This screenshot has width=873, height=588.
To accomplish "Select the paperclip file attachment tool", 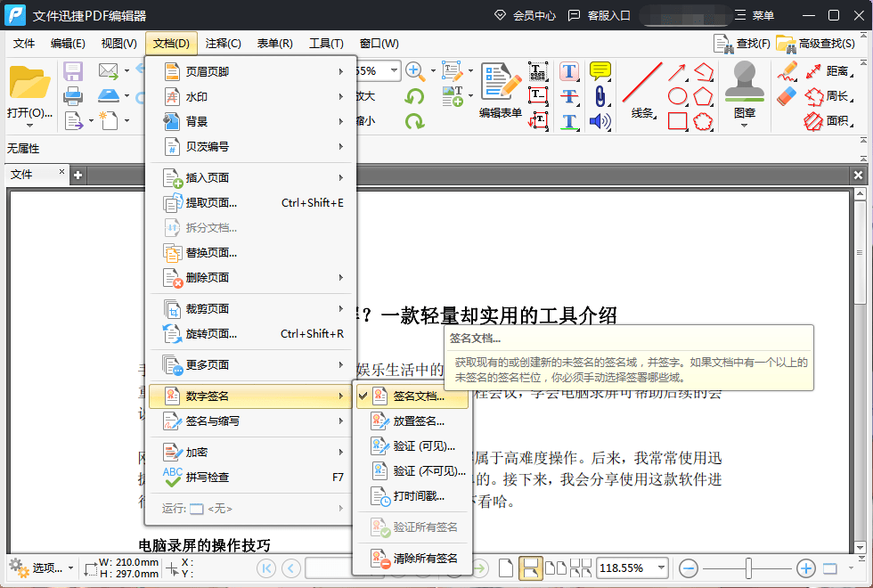I will coord(600,96).
